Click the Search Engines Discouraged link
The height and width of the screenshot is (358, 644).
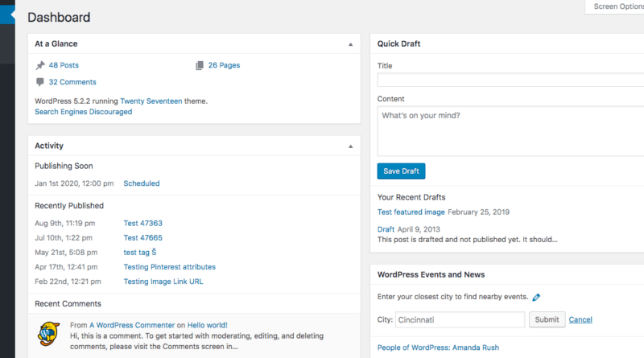[83, 112]
